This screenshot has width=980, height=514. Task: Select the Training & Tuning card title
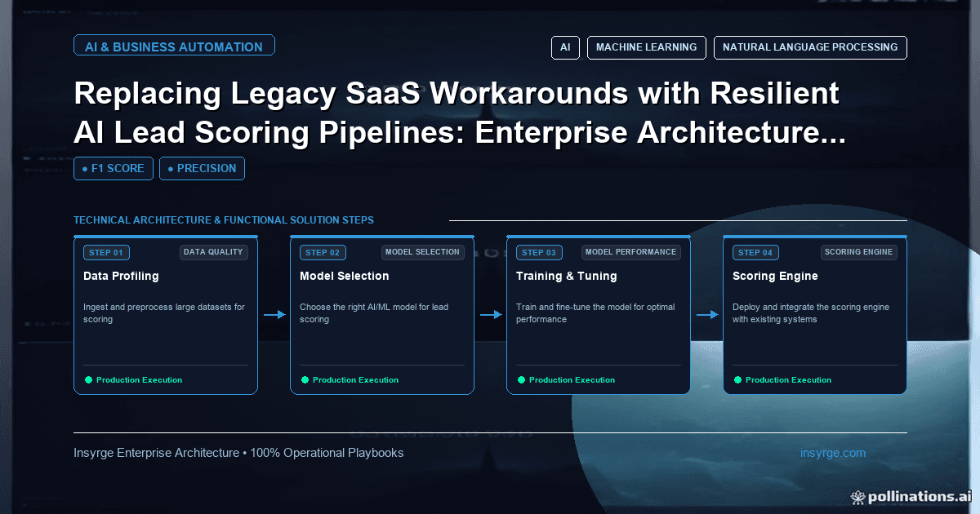567,276
